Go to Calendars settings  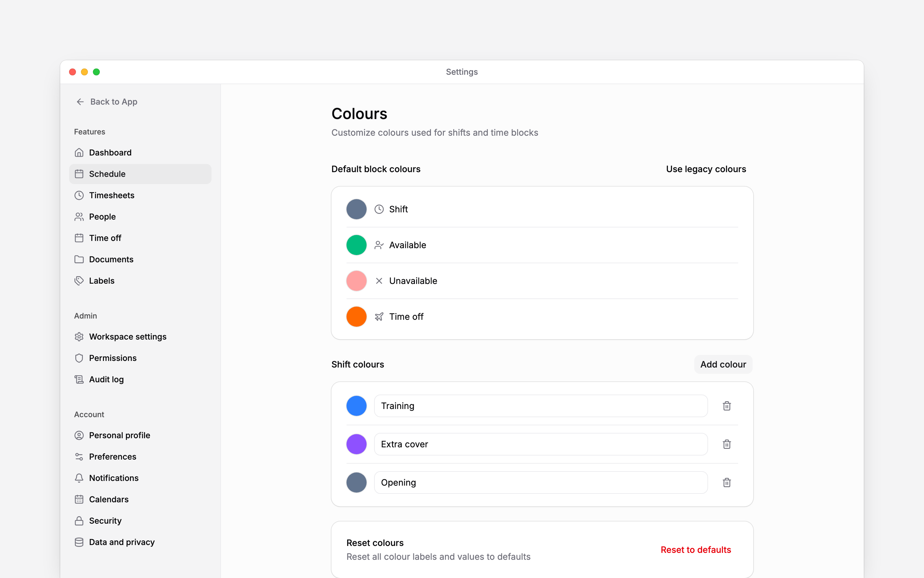140,500
